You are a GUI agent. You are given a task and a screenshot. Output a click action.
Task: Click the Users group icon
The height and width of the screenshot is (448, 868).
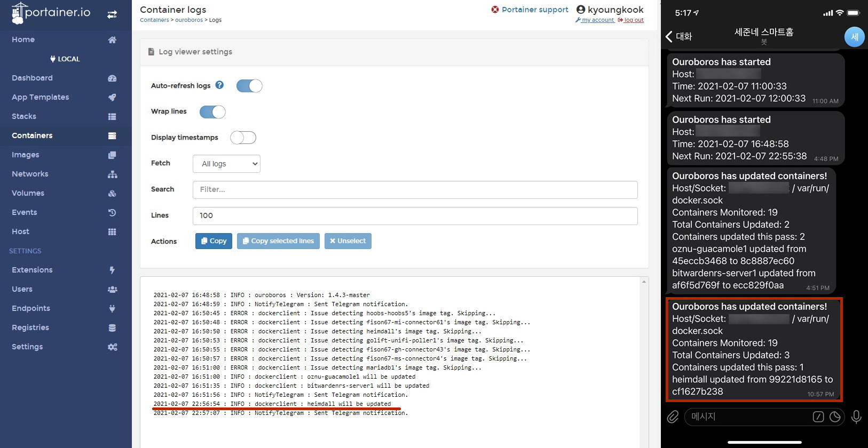click(112, 289)
